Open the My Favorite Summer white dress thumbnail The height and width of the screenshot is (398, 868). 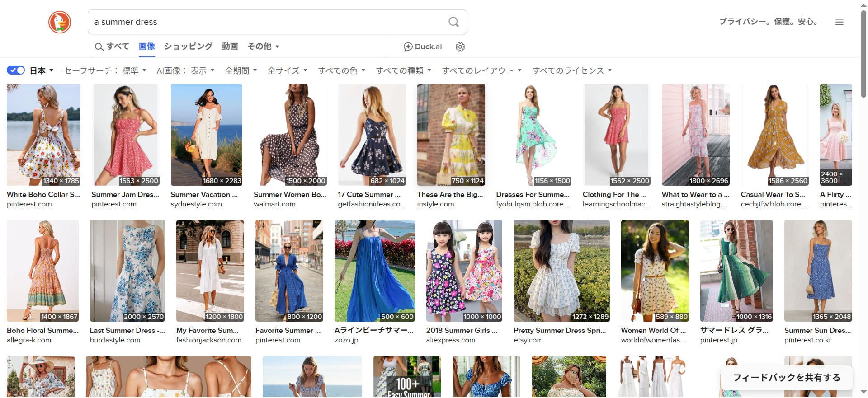[210, 271]
